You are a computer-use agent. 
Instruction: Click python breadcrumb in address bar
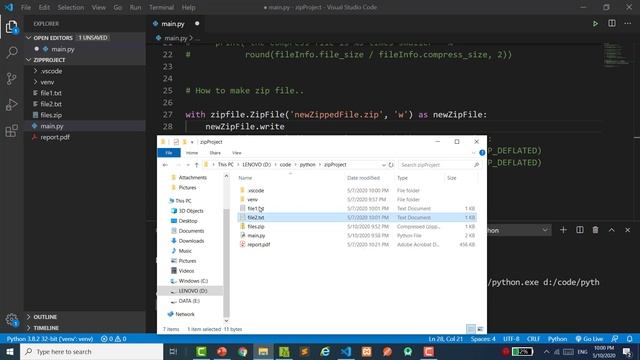[x=307, y=165]
